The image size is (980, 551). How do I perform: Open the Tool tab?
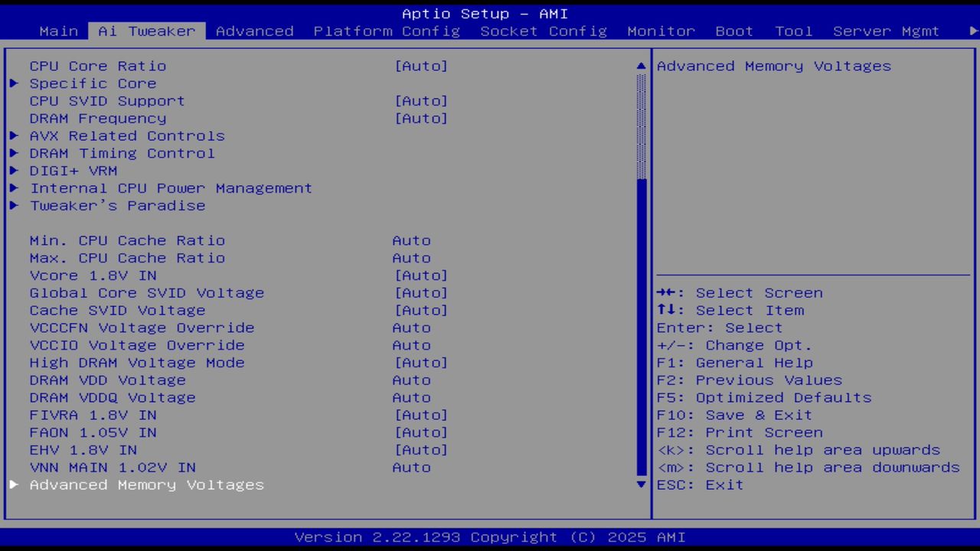[793, 31]
